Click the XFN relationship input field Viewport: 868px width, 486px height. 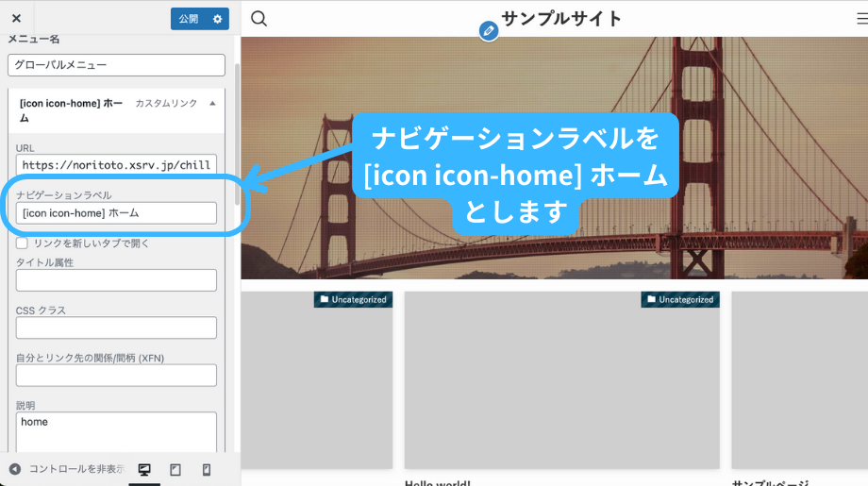(116, 376)
